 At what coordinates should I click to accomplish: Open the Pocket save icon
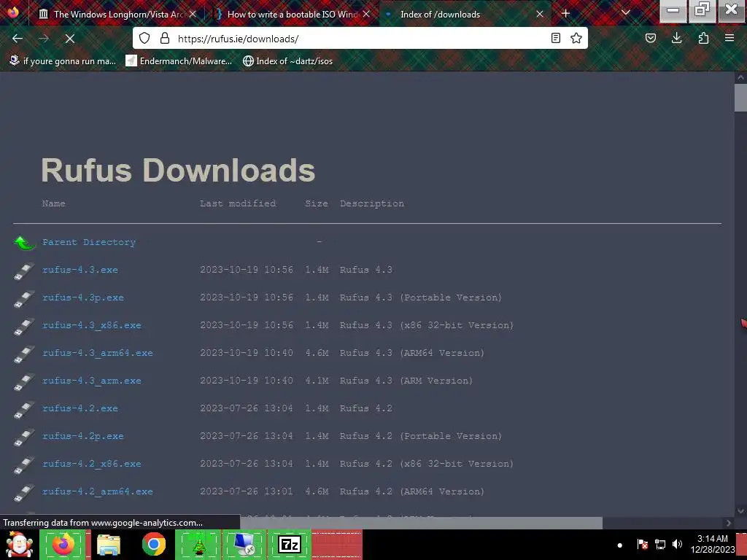(x=651, y=38)
